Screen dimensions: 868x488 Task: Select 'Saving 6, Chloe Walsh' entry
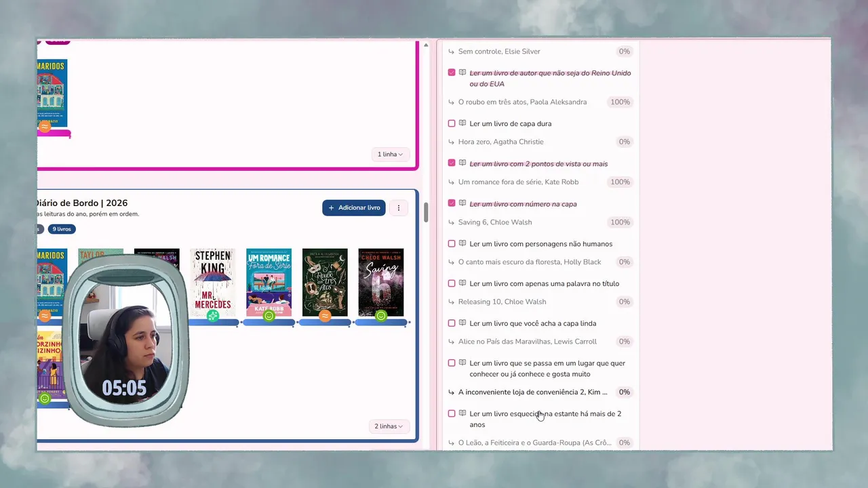pos(495,222)
